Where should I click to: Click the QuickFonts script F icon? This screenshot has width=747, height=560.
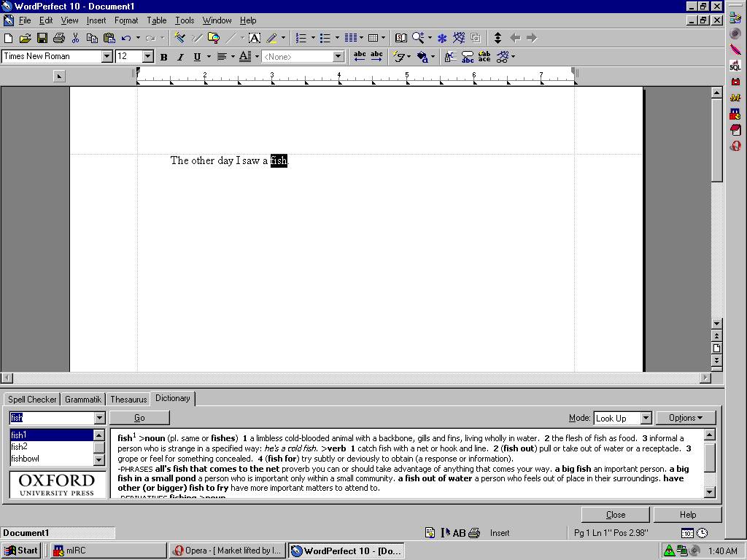(399, 57)
